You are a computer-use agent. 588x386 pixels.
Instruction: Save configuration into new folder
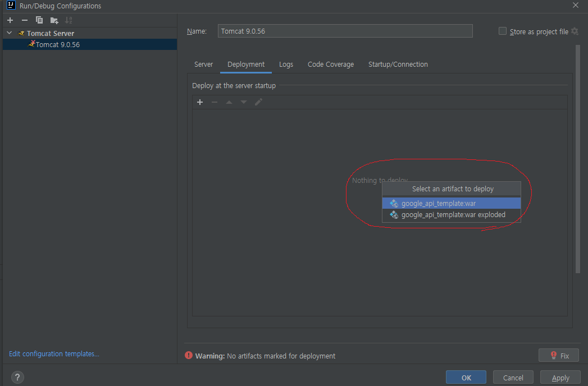tap(54, 20)
